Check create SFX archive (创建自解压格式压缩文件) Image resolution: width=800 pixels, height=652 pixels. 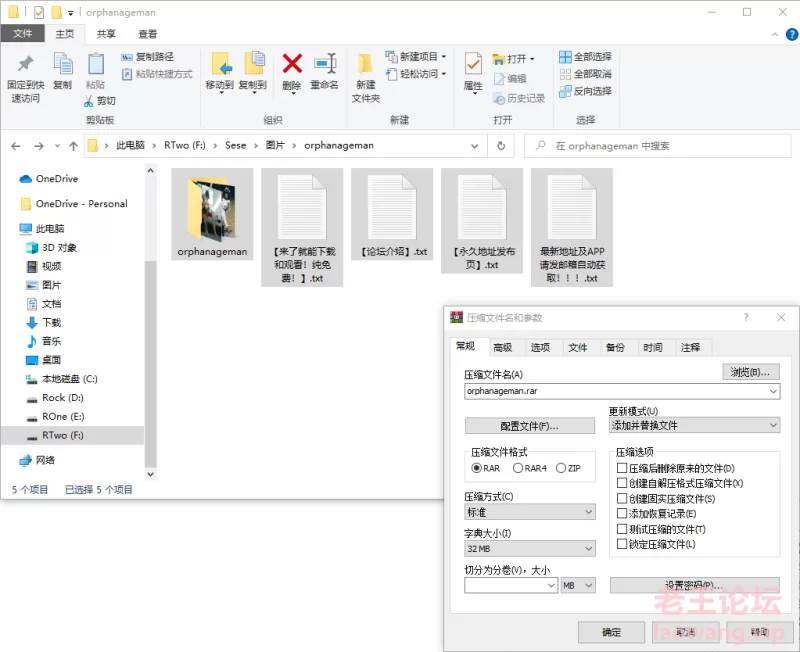click(x=622, y=483)
